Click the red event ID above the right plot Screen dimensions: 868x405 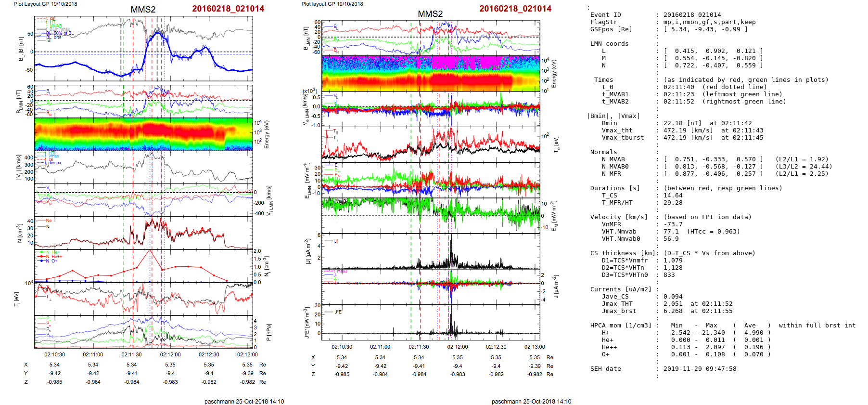click(228, 9)
